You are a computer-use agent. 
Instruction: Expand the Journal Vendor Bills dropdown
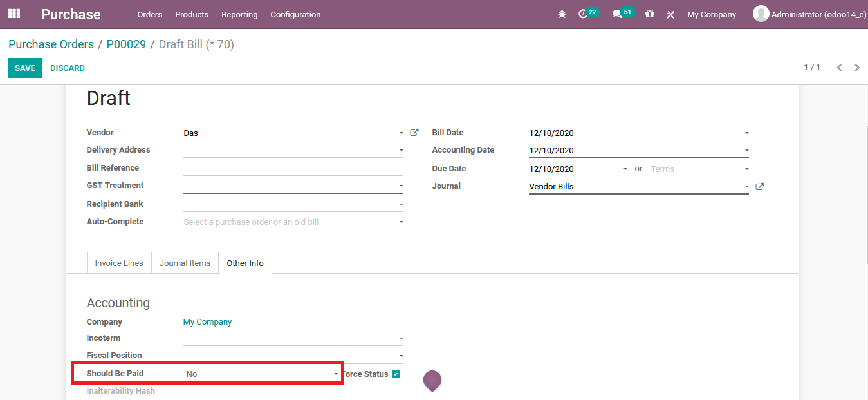click(746, 187)
